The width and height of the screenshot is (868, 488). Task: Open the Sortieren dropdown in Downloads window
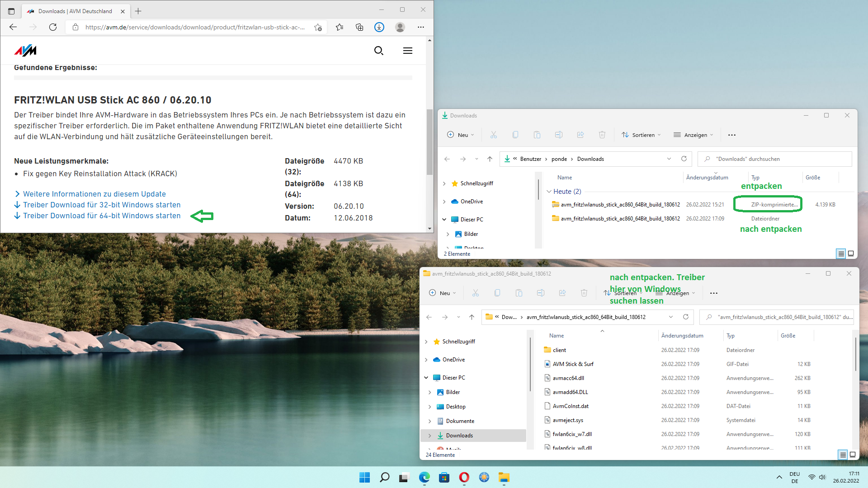pyautogui.click(x=641, y=135)
